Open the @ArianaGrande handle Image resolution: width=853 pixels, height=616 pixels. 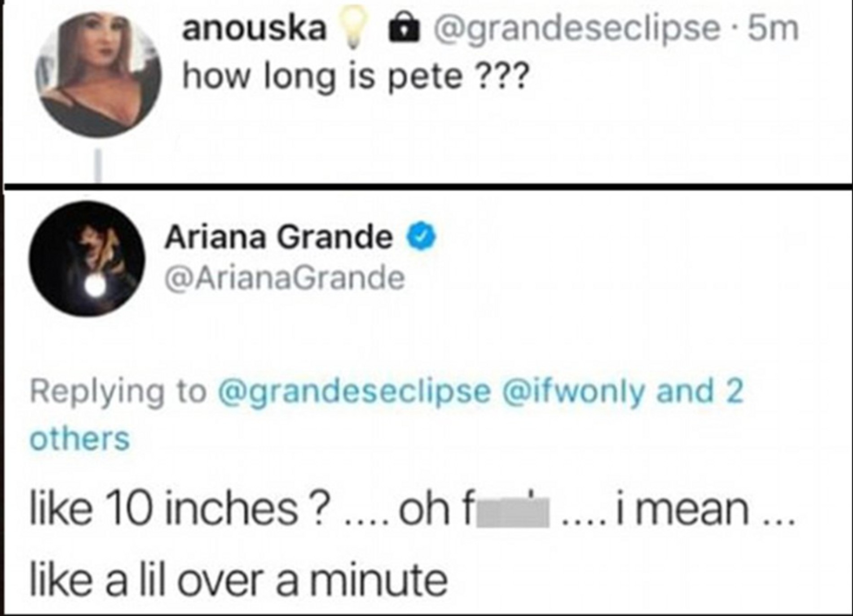click(285, 279)
